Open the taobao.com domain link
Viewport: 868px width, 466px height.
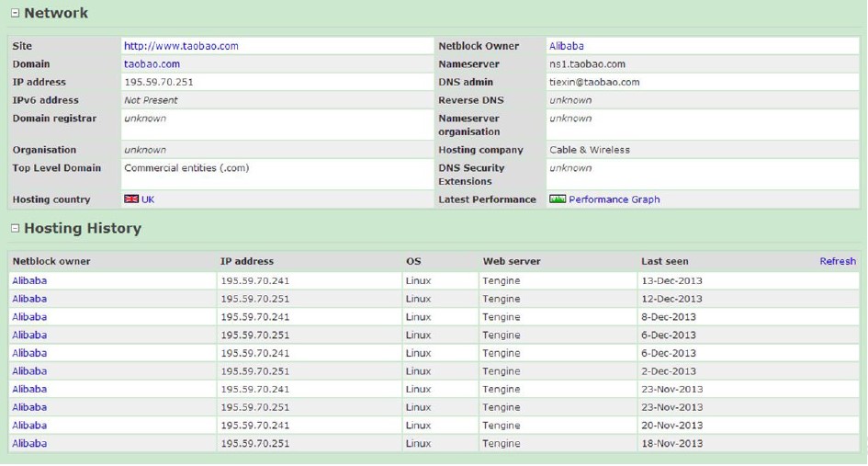(152, 64)
